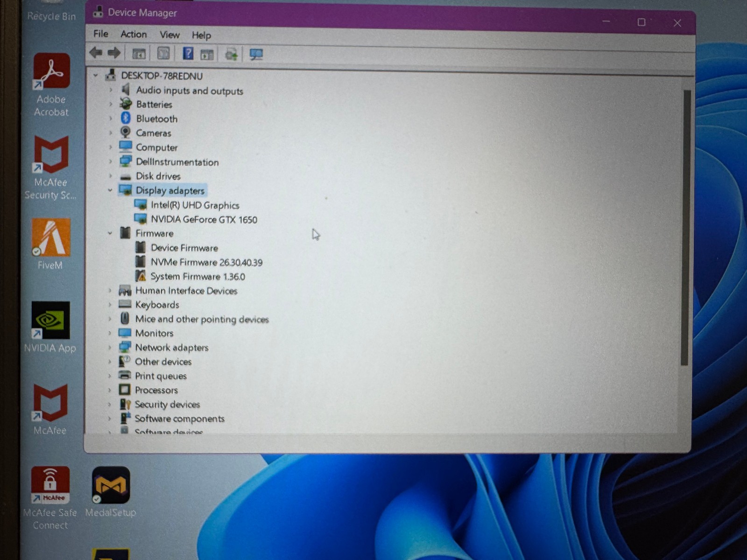
Task: Collapse the Firmware category
Action: pos(110,233)
